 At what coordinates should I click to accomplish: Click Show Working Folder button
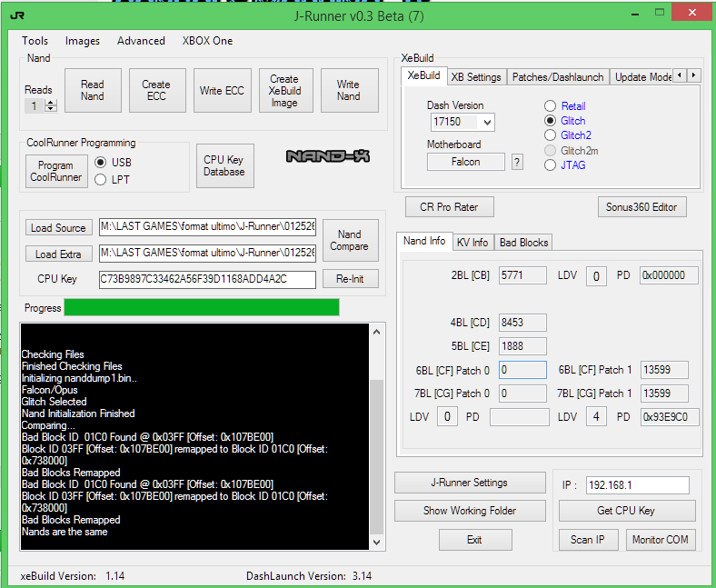[x=470, y=511]
